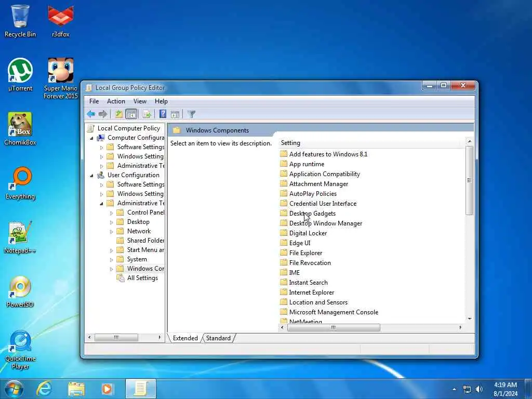Open the Notepad++ desktop icon
Screen dimensions: 532x399
click(20, 237)
